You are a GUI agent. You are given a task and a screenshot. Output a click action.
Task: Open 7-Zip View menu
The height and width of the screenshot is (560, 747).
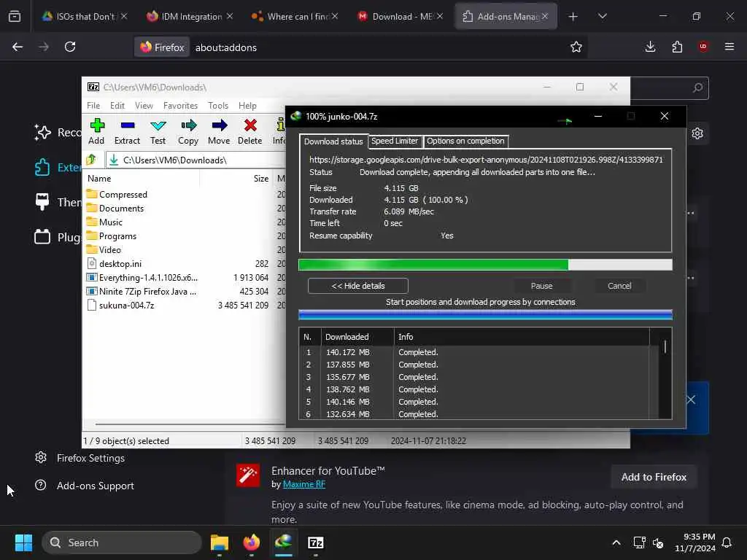coord(144,106)
